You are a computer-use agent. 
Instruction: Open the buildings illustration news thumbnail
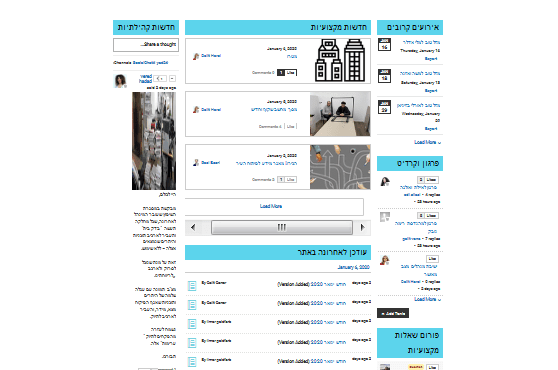340,61
